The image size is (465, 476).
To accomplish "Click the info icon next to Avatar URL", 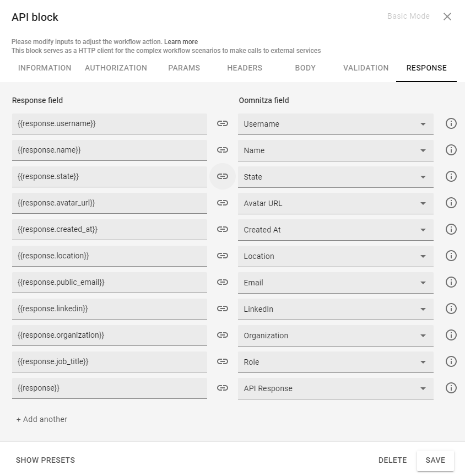I will coord(451,203).
